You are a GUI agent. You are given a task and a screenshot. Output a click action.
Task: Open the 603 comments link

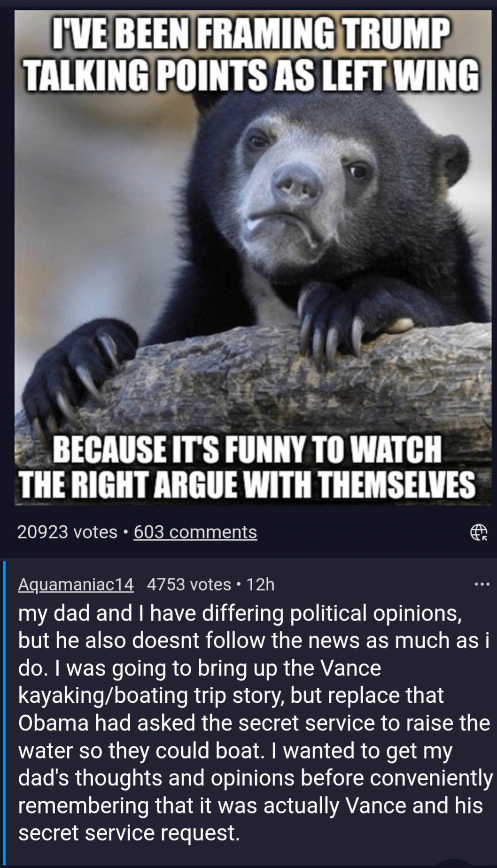click(195, 532)
